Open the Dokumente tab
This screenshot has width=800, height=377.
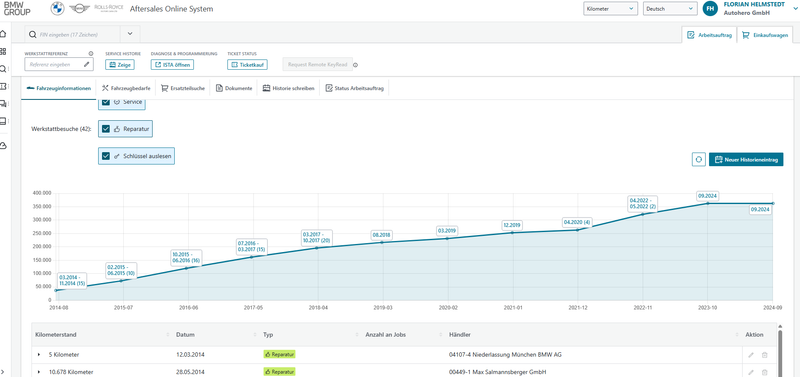234,88
